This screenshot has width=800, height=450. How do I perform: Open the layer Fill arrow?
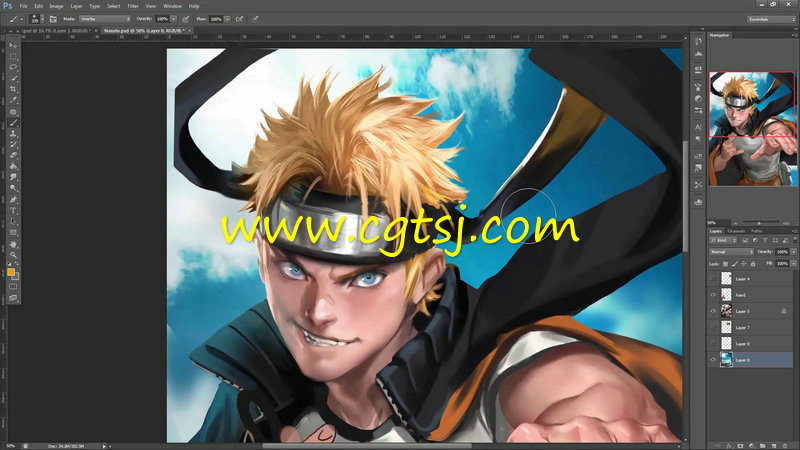(793, 264)
